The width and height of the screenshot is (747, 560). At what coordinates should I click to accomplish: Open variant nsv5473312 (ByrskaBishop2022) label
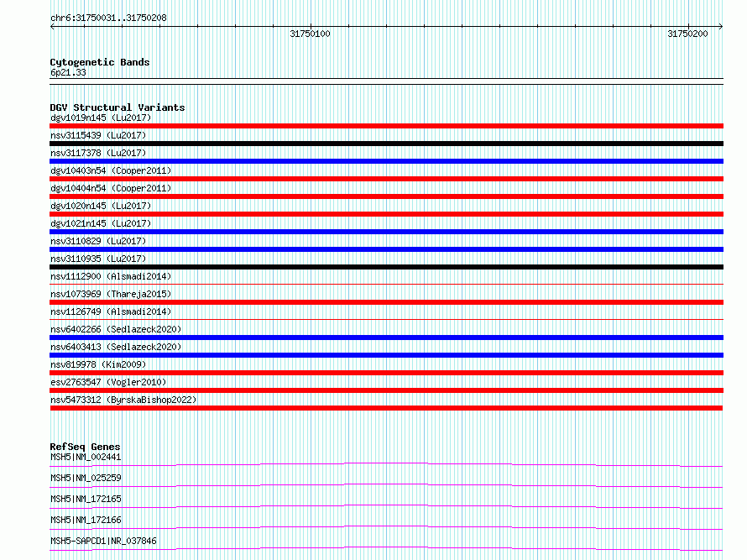123,400
